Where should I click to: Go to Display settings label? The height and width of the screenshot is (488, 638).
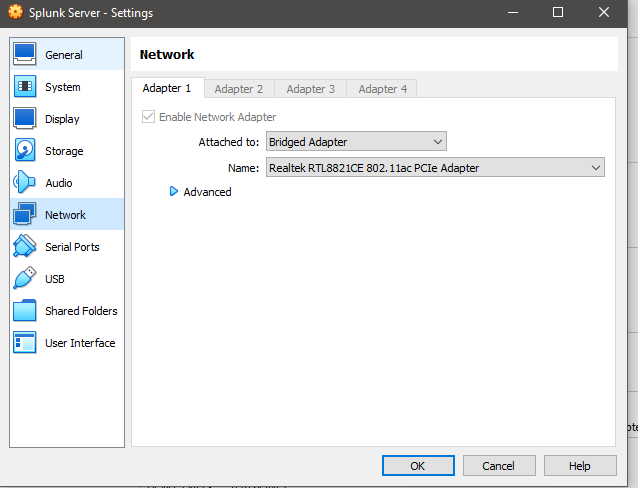point(62,119)
